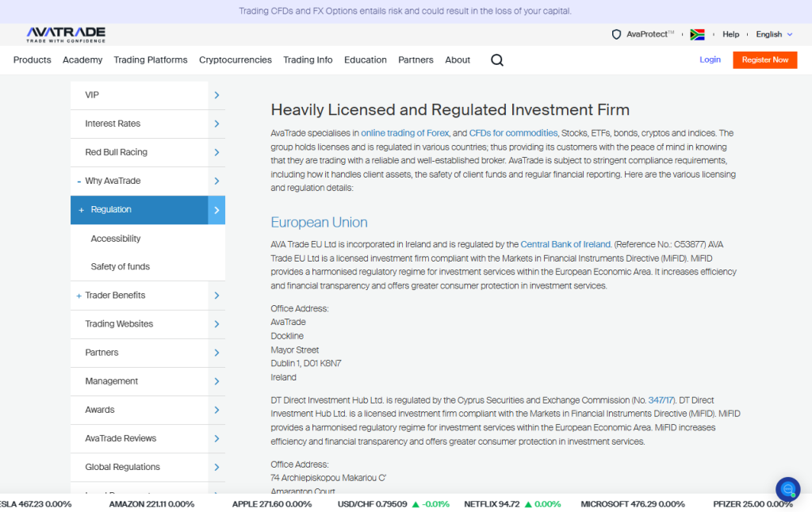This screenshot has height=512, width=812.
Task: Click the NETFLIX ticker item
Action: point(492,504)
